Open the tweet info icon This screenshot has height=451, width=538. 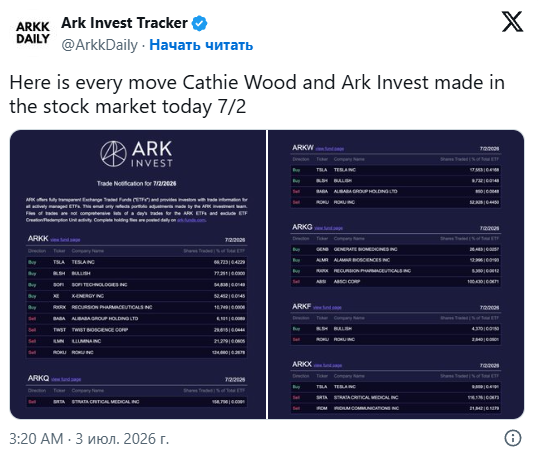coord(513,438)
